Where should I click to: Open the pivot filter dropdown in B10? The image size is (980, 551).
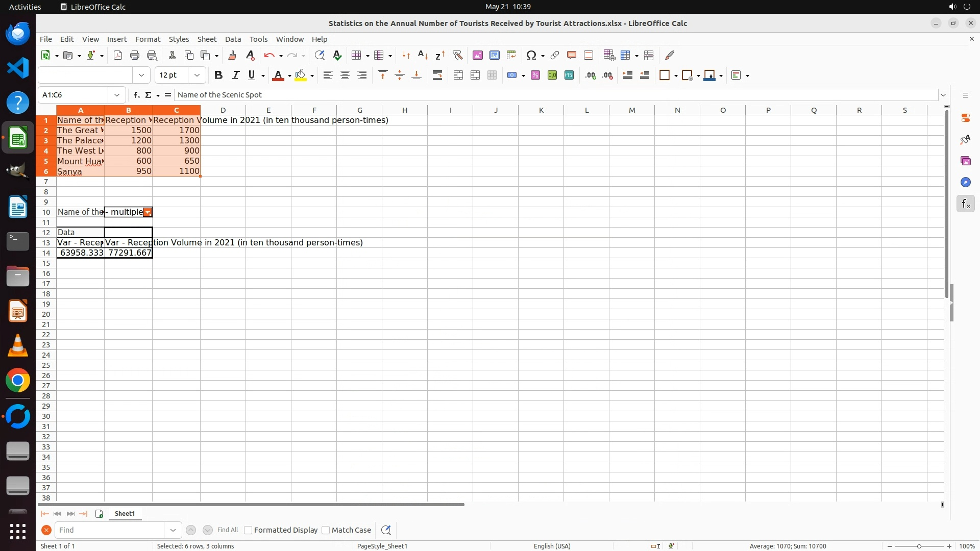[148, 212]
